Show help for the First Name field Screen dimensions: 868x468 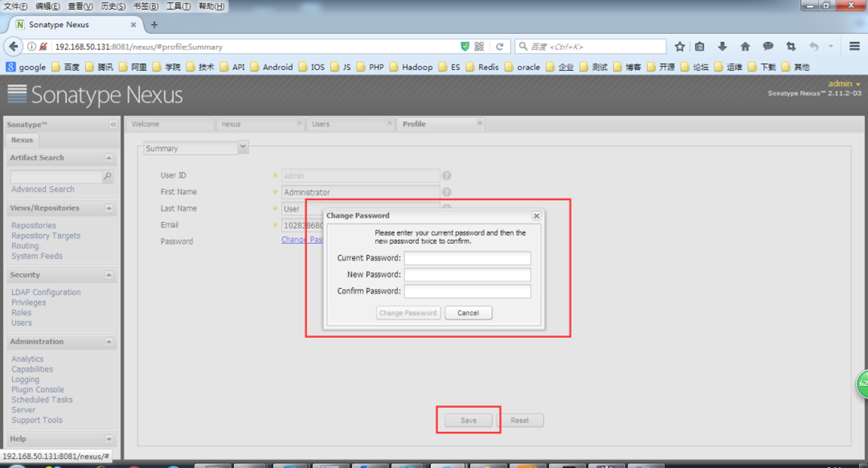[x=447, y=192]
